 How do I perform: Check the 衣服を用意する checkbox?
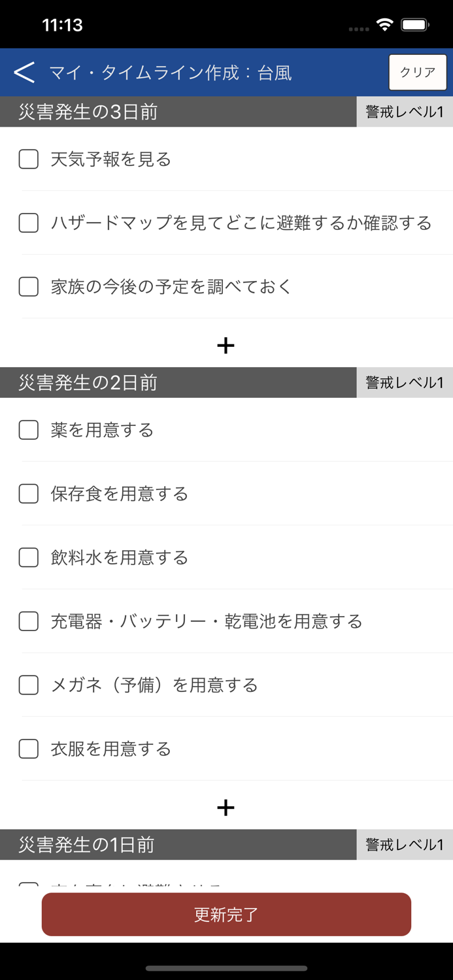(x=28, y=749)
